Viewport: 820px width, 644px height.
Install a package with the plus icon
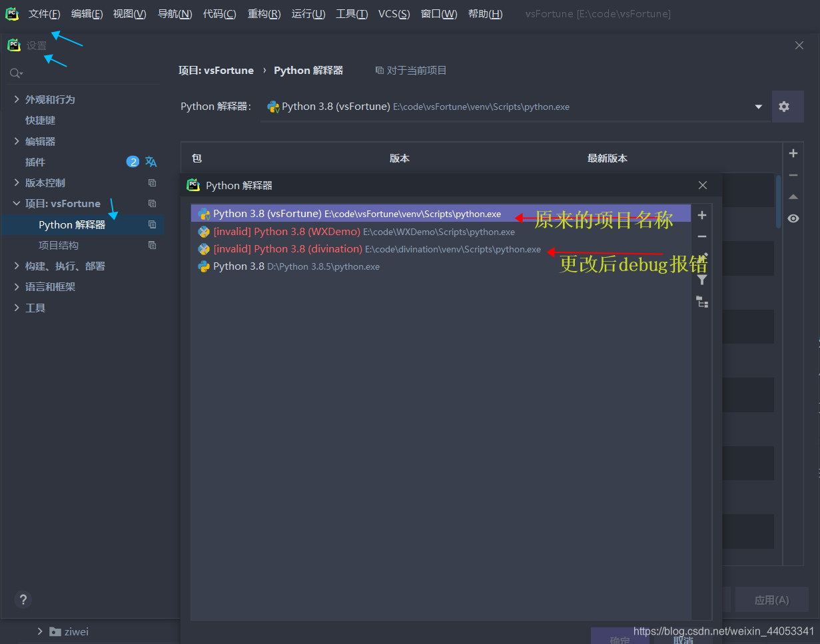(793, 153)
